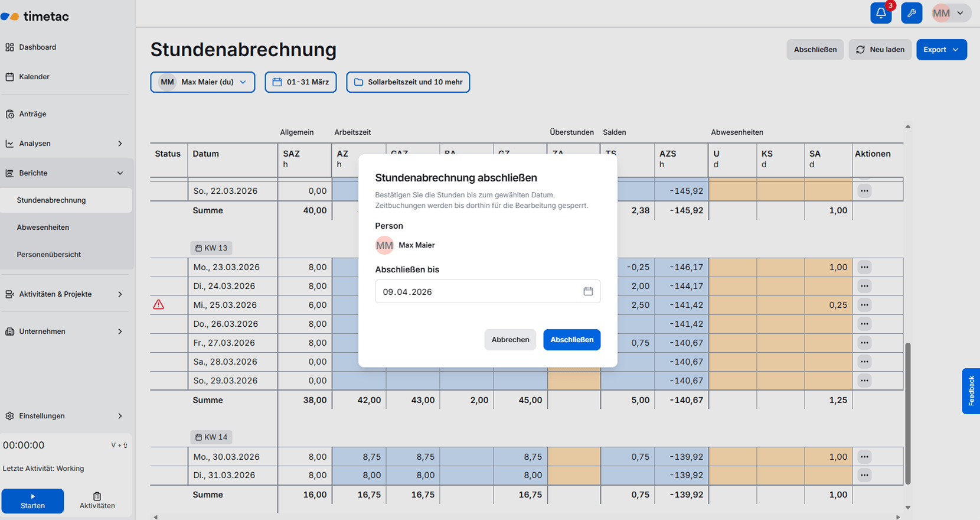The image size is (980, 520).
Task: Open actions menu for So., 29.03.2026
Action: pos(864,381)
